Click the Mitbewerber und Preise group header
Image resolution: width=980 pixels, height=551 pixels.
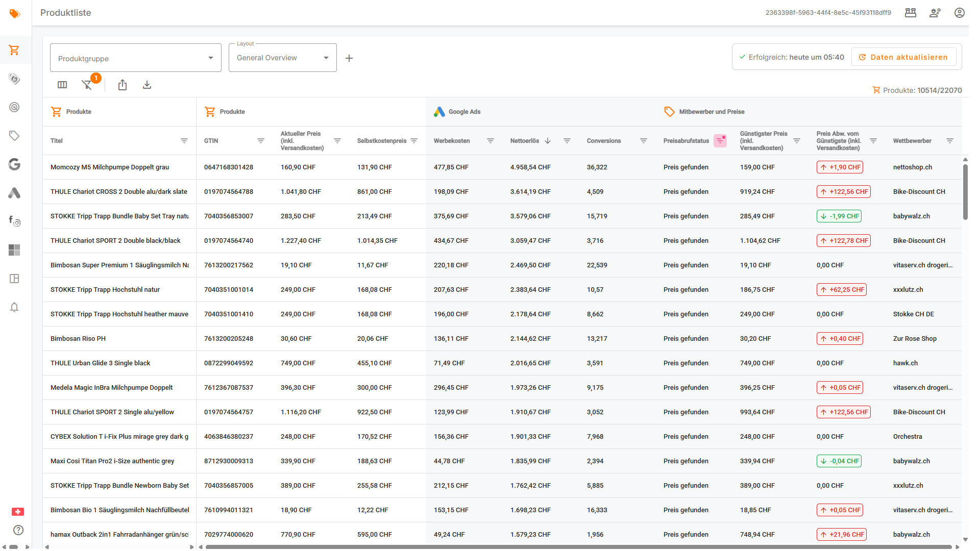point(704,112)
